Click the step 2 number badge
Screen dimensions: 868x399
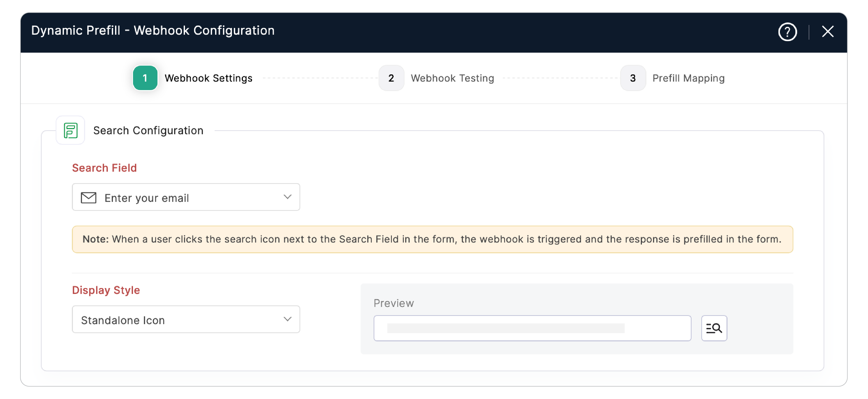pos(391,78)
